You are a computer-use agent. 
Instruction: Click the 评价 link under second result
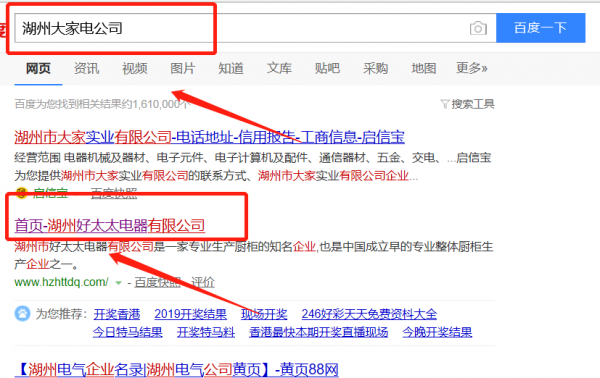[203, 283]
